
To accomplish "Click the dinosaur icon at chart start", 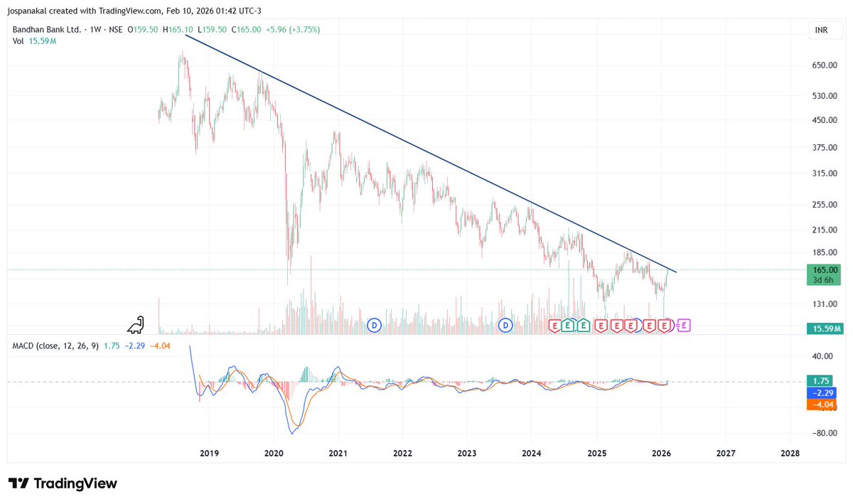I will (136, 324).
